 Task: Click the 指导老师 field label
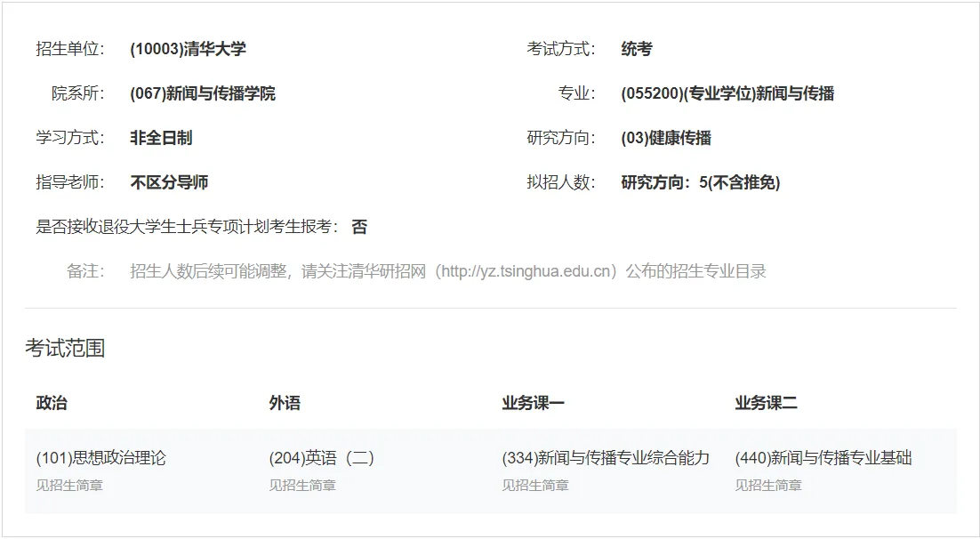point(70,182)
